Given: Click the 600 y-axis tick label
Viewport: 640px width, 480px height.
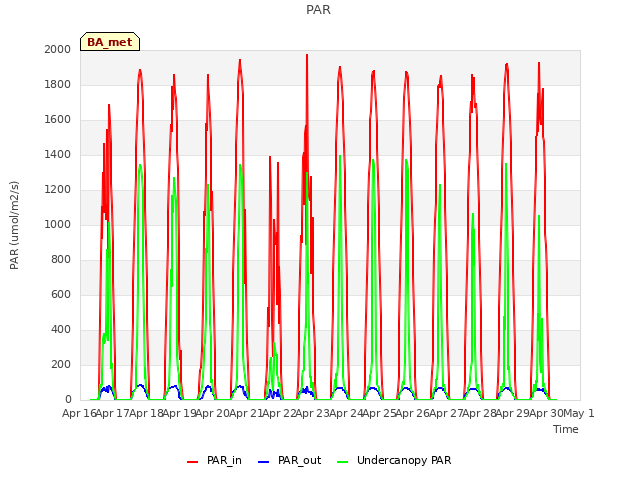Looking at the screenshot, I should [x=61, y=294].
